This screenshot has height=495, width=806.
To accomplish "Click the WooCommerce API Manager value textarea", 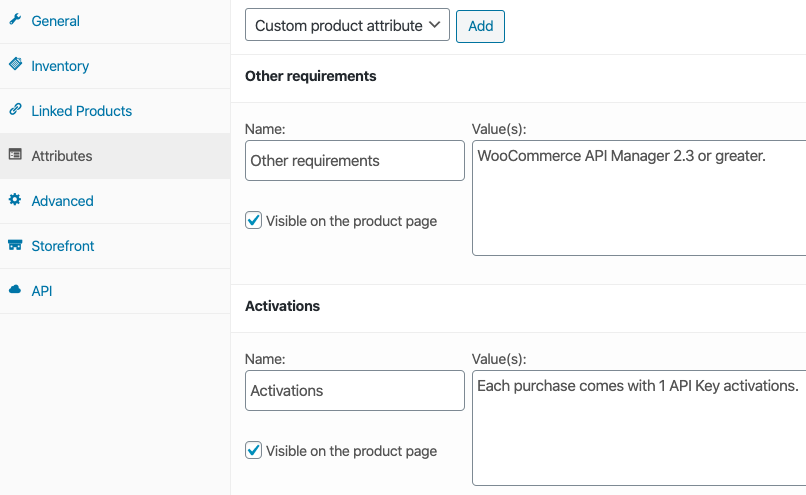I will [x=639, y=198].
